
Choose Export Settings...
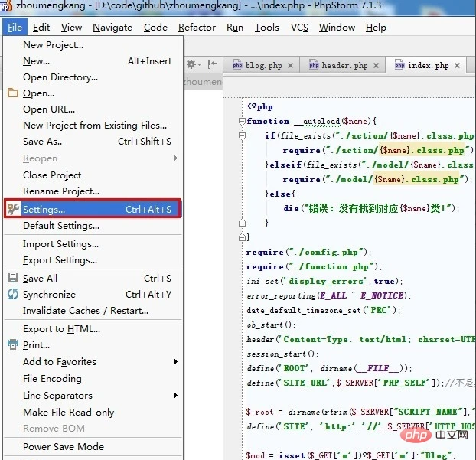tap(93, 260)
